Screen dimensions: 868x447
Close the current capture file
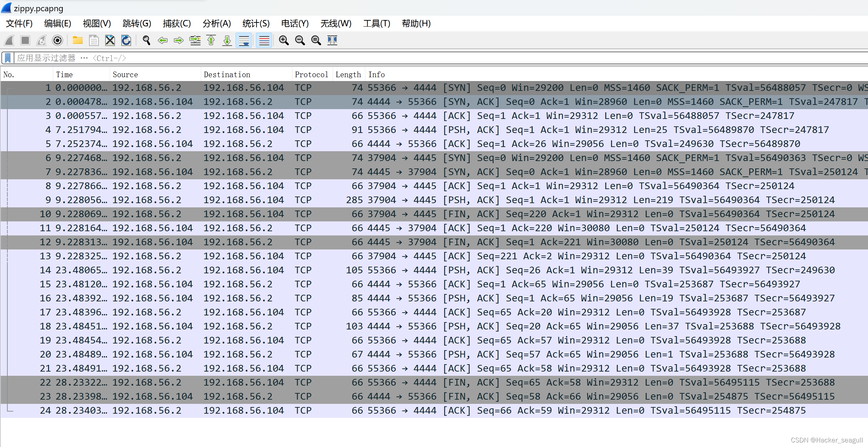[x=110, y=40]
